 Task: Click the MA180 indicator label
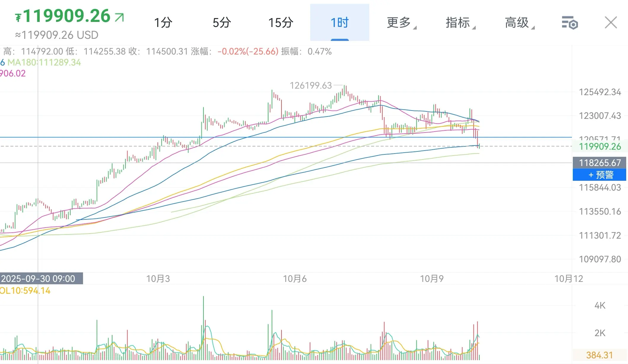(x=44, y=63)
